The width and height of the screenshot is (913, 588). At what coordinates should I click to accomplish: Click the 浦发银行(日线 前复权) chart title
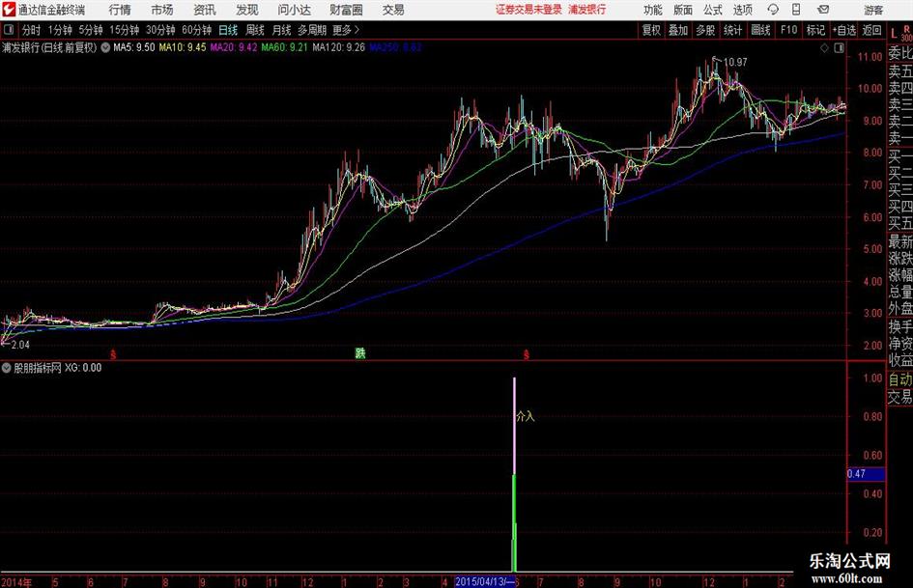(49, 47)
